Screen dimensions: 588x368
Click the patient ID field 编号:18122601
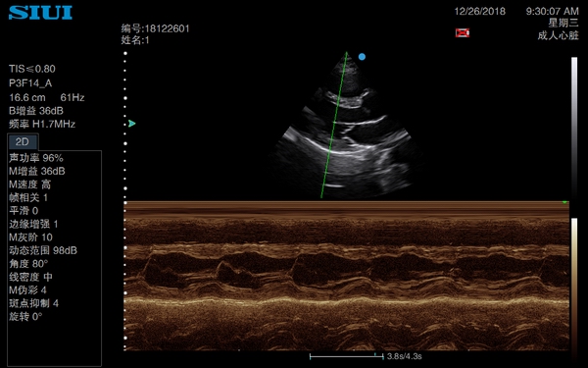click(x=155, y=28)
